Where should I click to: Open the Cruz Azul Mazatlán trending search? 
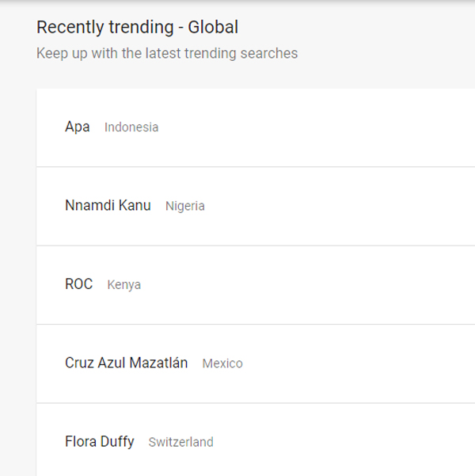pyautogui.click(x=126, y=364)
